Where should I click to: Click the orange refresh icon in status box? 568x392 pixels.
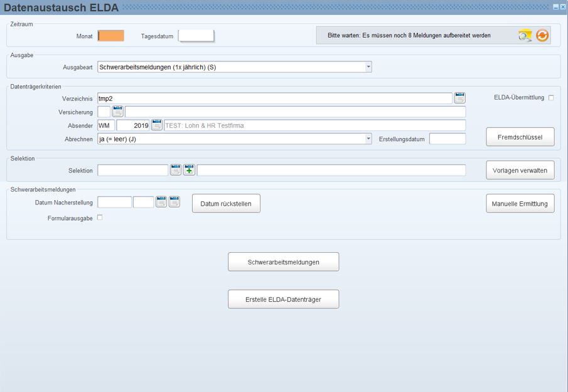[x=542, y=36]
